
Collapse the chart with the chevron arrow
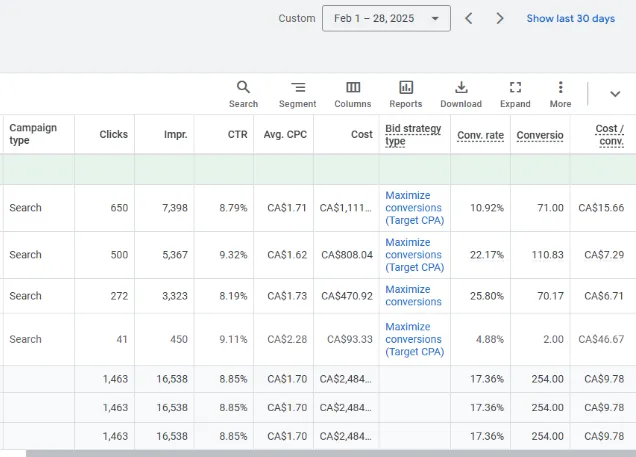(615, 94)
